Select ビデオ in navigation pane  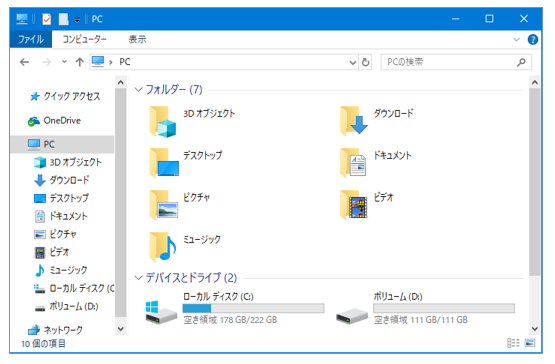[52, 252]
